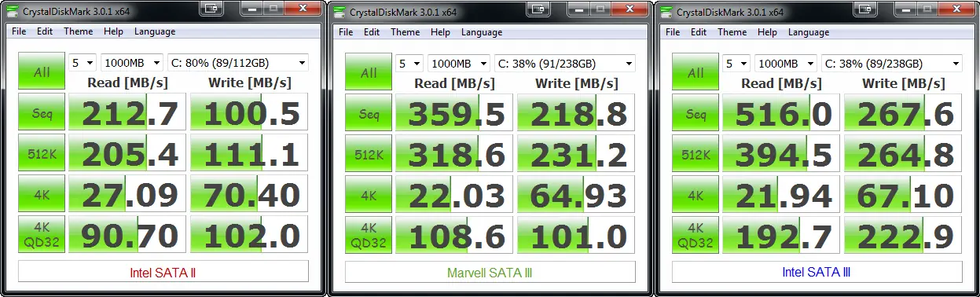This screenshot has width=980, height=297.
Task: Click the Seq write value 100.5
Action: [x=250, y=112]
